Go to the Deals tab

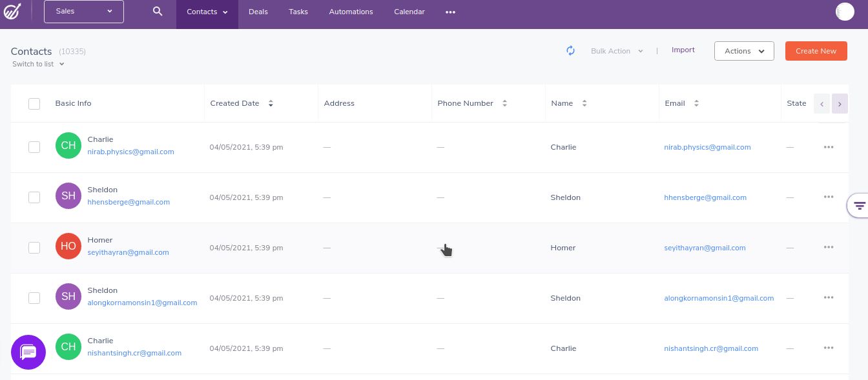tap(258, 12)
